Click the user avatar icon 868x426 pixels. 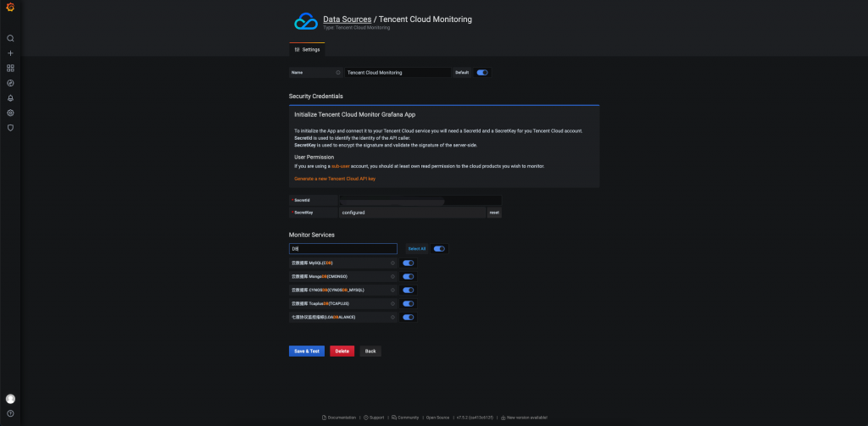coord(10,399)
